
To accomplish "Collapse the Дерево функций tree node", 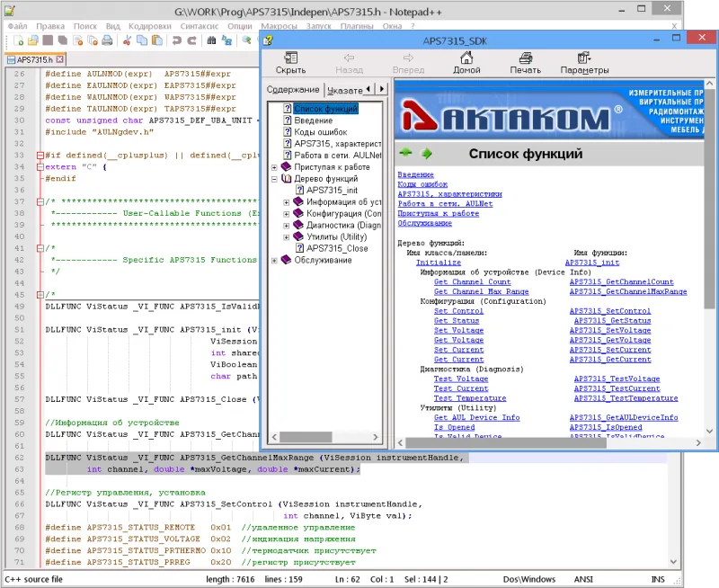I will (x=274, y=179).
